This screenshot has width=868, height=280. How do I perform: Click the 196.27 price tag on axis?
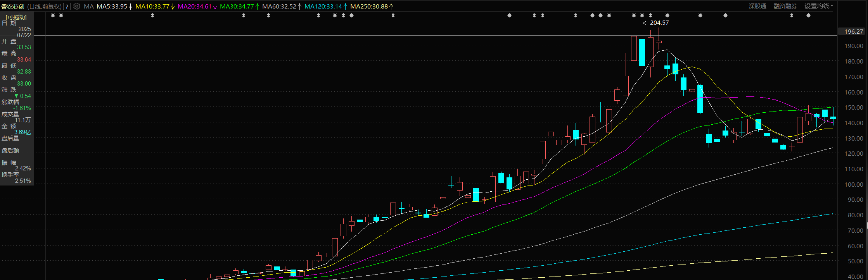click(853, 31)
